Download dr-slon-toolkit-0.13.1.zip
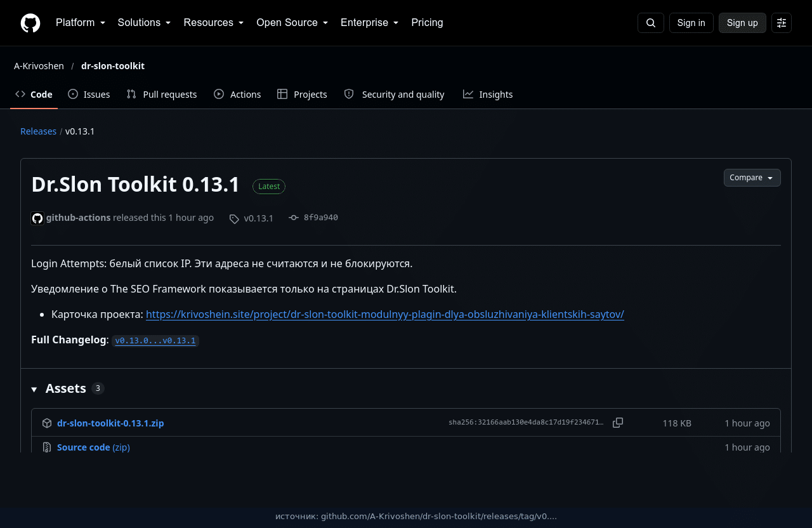 [x=110, y=423]
